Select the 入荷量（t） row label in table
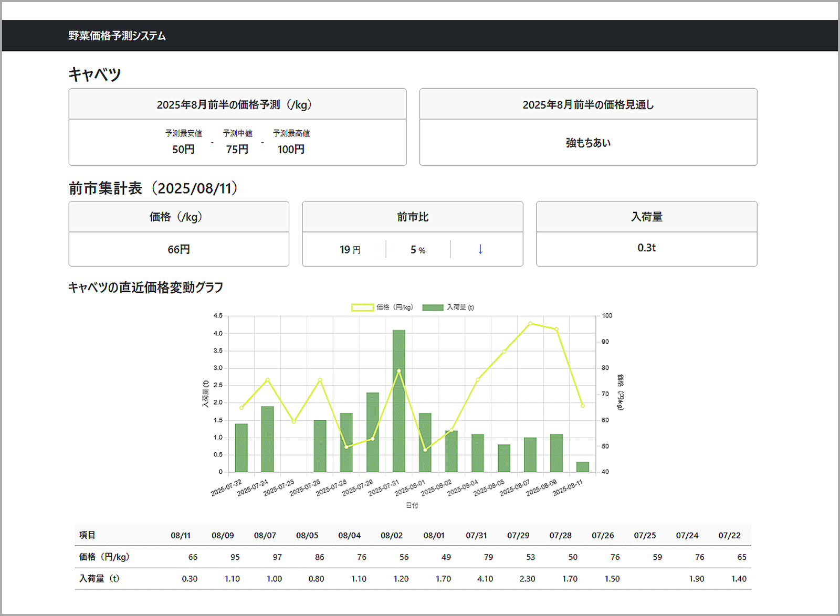Image resolution: width=840 pixels, height=616 pixels. point(99,578)
